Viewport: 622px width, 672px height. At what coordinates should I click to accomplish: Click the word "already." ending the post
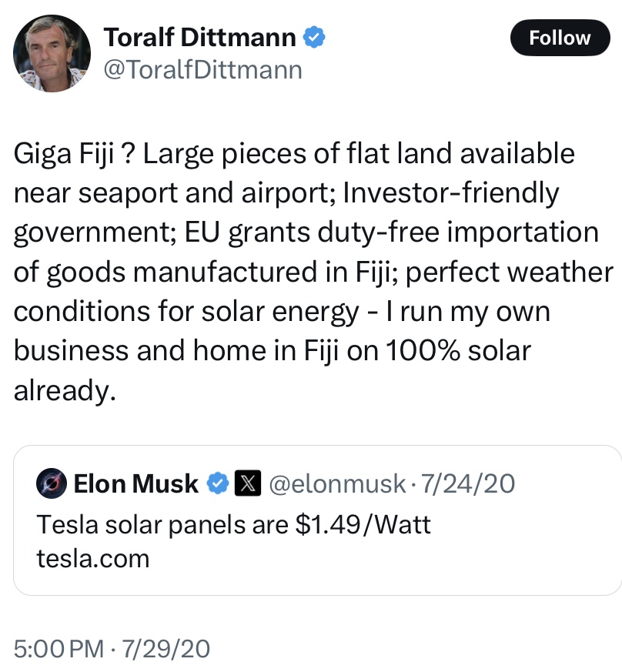click(65, 391)
